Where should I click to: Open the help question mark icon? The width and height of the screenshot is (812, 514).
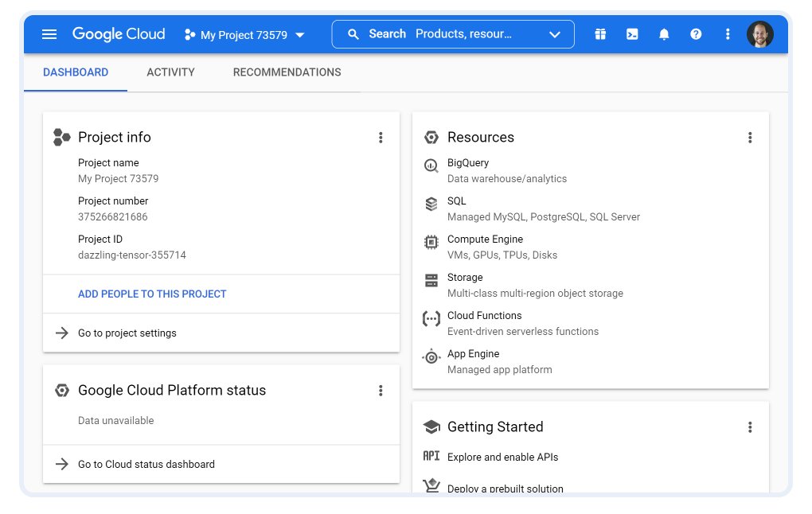point(696,34)
